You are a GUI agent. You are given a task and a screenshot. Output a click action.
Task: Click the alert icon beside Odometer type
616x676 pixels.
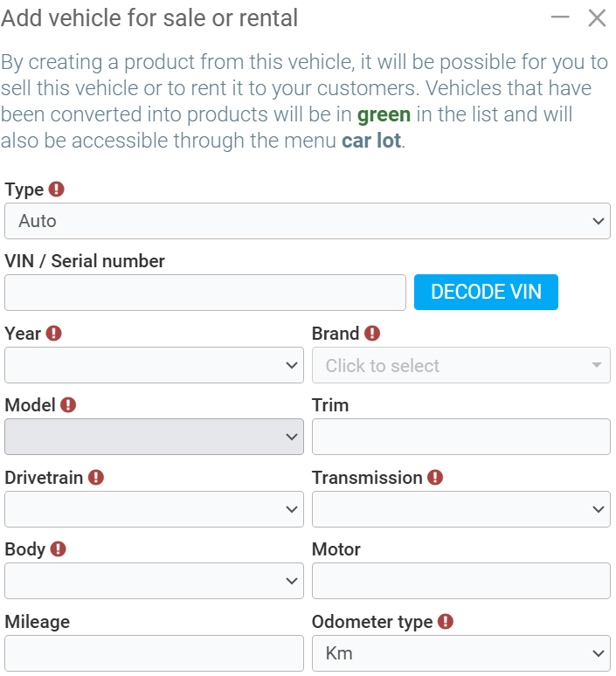tap(446, 622)
